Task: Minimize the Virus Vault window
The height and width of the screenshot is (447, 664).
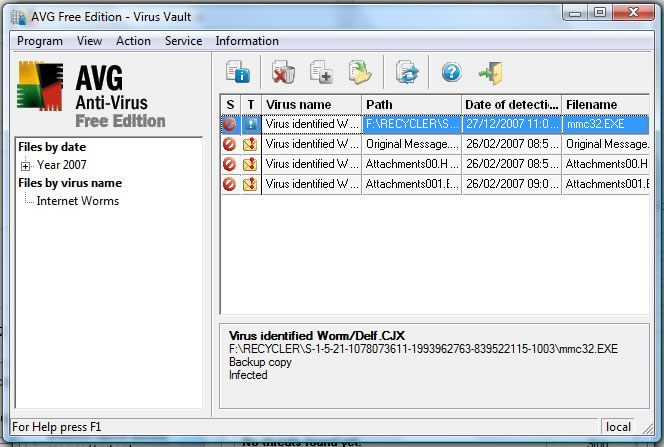Action: pos(575,12)
